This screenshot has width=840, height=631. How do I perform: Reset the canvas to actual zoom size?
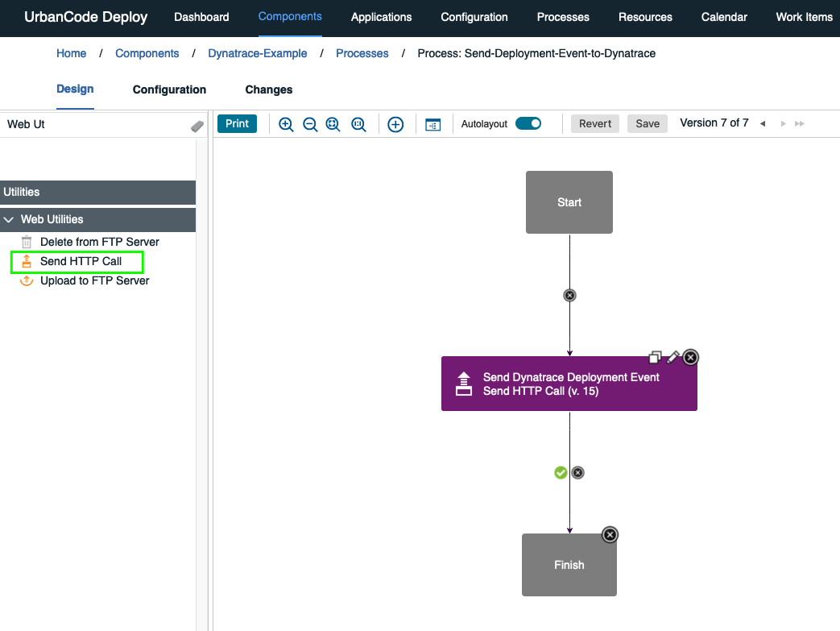point(358,124)
